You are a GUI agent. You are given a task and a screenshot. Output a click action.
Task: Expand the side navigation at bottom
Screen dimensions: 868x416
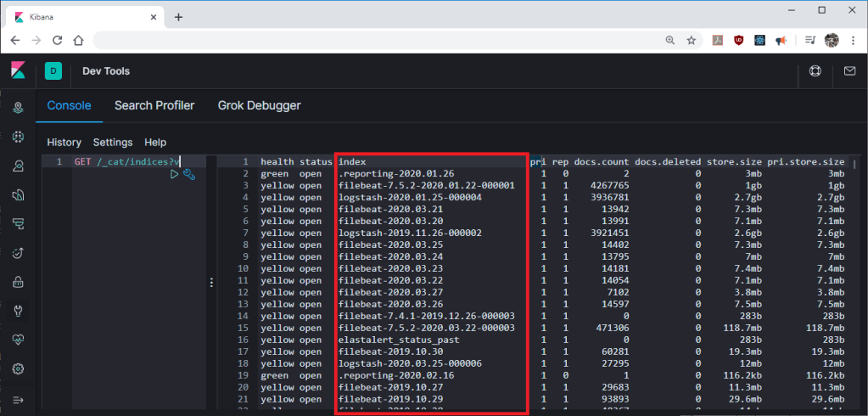[18, 399]
